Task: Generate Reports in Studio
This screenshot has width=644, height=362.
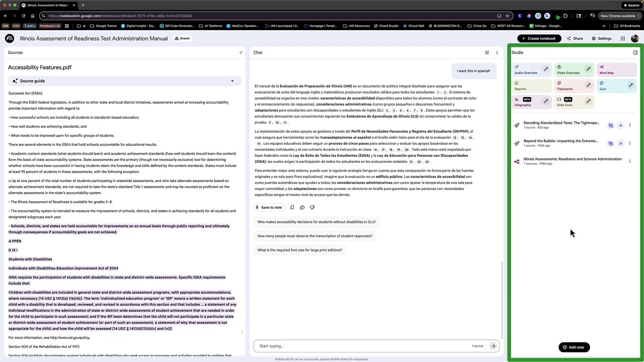Action: (x=531, y=86)
